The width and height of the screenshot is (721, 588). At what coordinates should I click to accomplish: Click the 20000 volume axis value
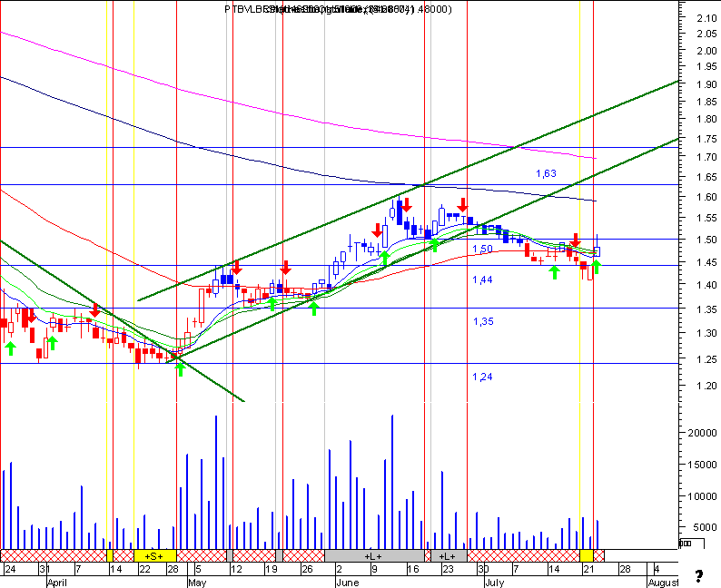(702, 433)
